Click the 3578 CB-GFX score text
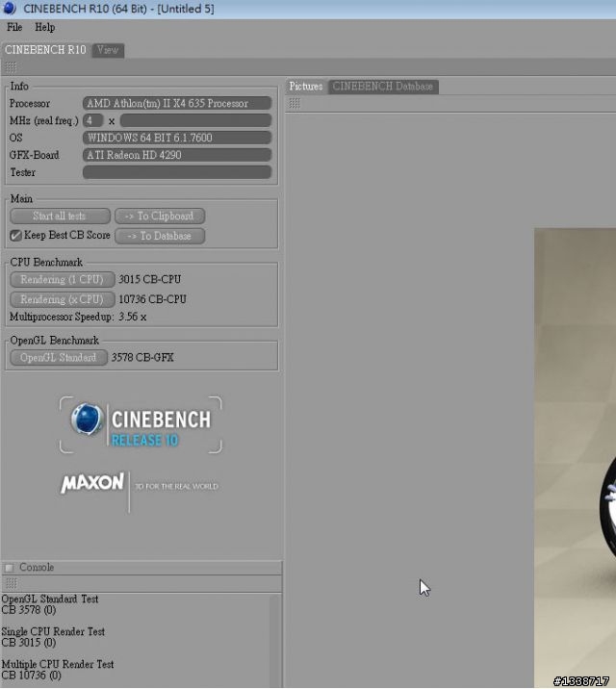This screenshot has width=616, height=689. pos(141,357)
